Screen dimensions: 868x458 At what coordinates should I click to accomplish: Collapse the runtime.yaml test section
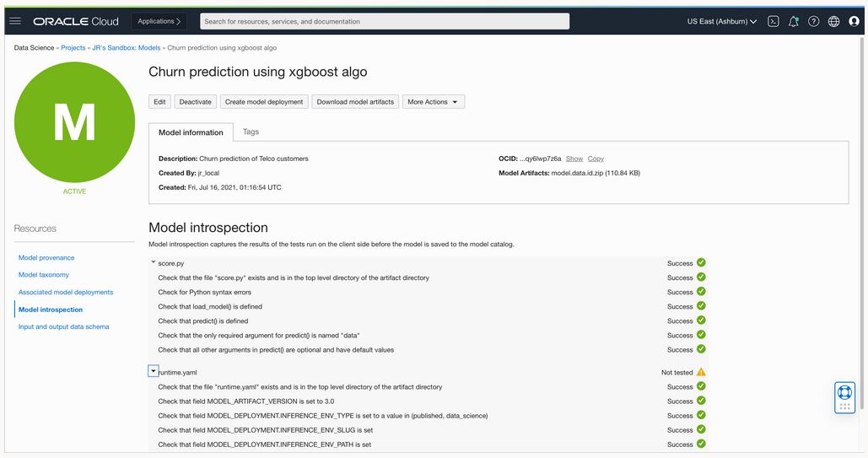click(x=154, y=371)
